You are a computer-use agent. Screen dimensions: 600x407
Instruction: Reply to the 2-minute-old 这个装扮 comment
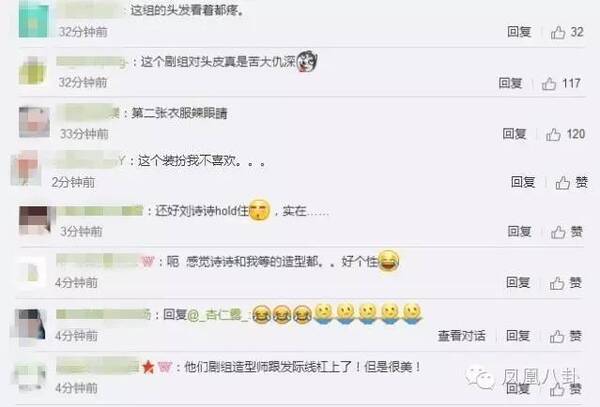[523, 182]
